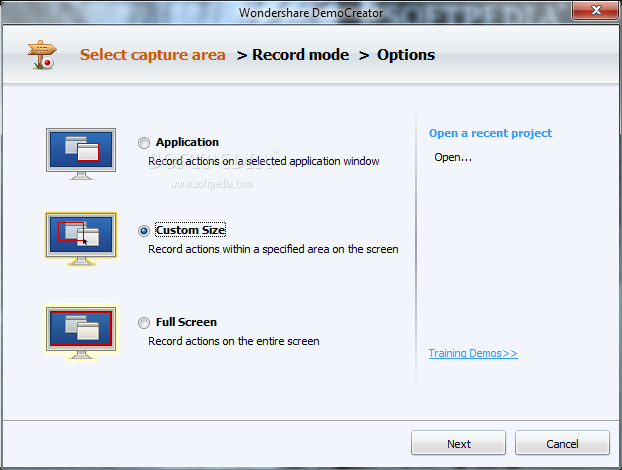Click the Full Screen monitor icon
The image size is (622, 470).
point(81,332)
